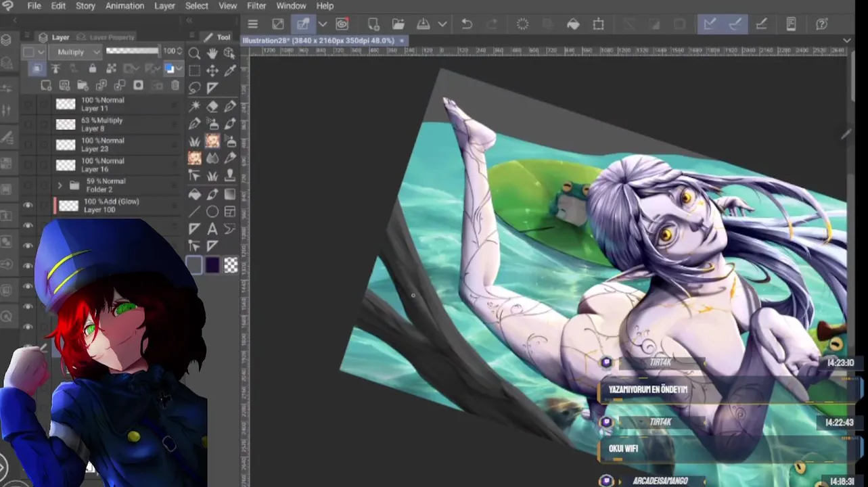Select the Frame border panel tool
Screen dimensions: 868x487
tap(230, 212)
